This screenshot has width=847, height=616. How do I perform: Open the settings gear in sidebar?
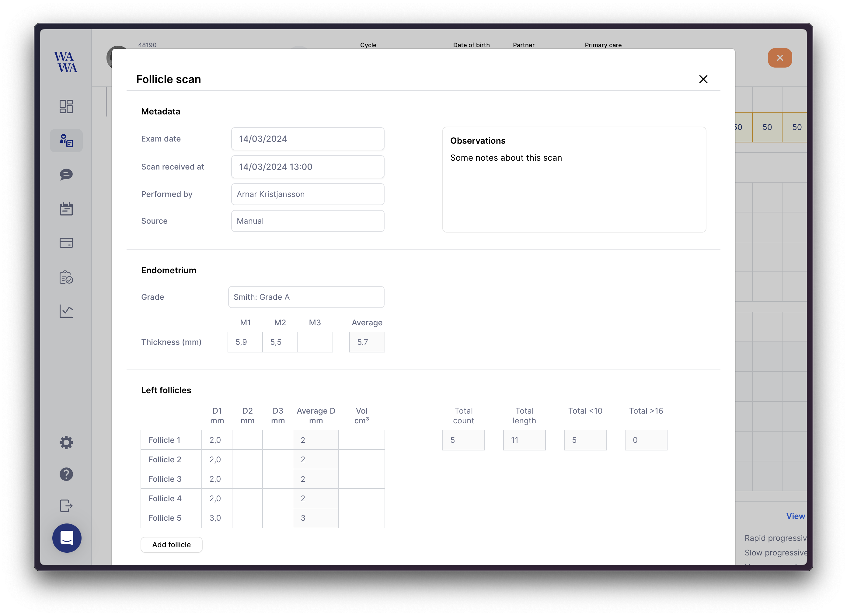tap(66, 442)
